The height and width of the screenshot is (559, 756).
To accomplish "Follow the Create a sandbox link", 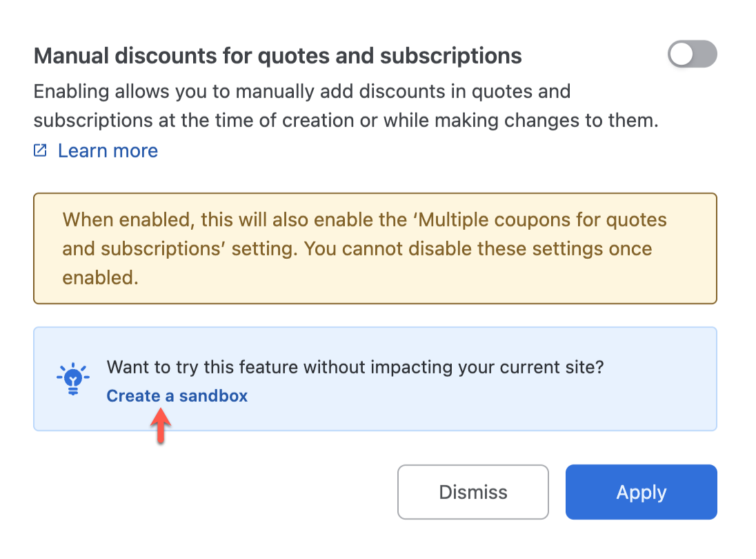I will click(177, 396).
